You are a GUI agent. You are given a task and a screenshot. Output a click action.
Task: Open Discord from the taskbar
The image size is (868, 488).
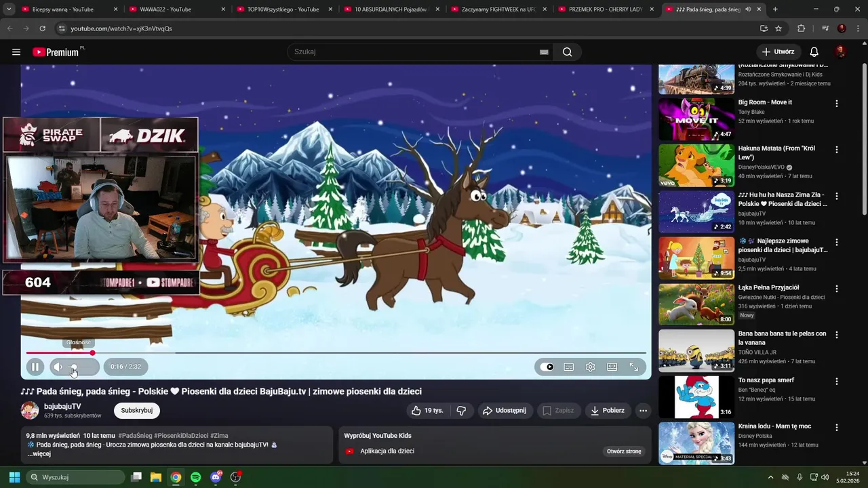pyautogui.click(x=216, y=477)
